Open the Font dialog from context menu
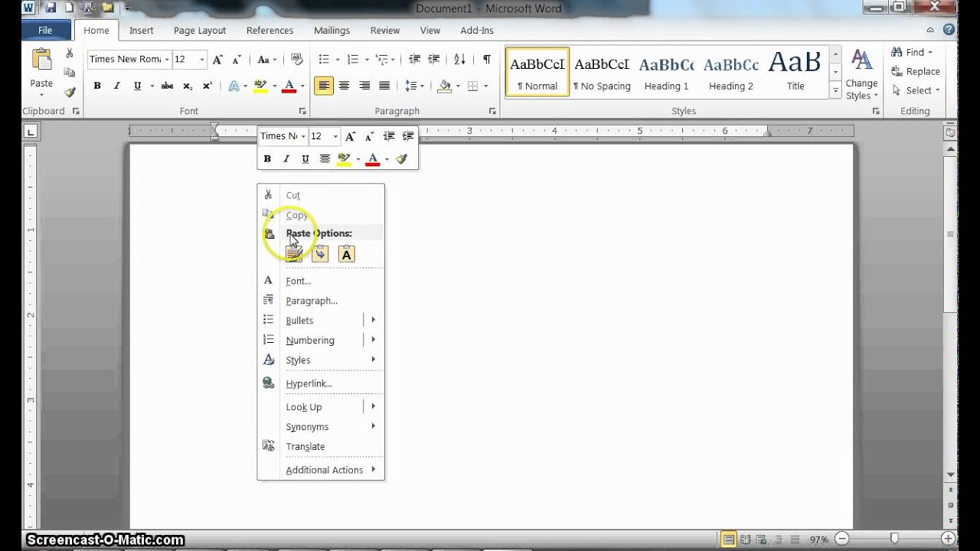This screenshot has height=551, width=980. 298,281
